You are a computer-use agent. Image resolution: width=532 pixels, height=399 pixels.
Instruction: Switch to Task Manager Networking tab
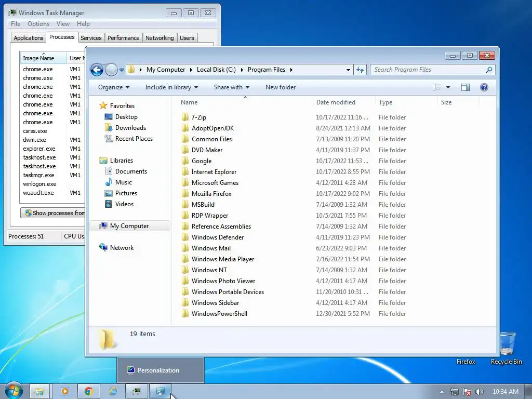click(x=159, y=38)
